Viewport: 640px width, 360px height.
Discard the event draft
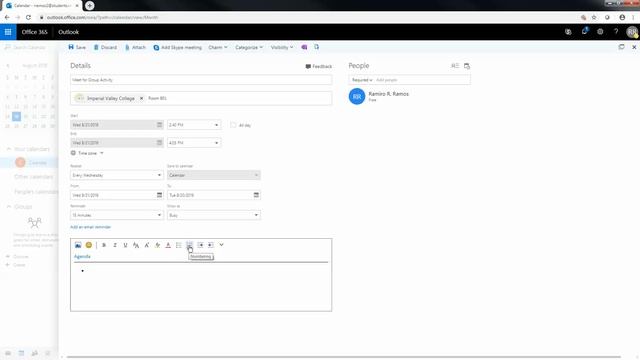(x=105, y=47)
